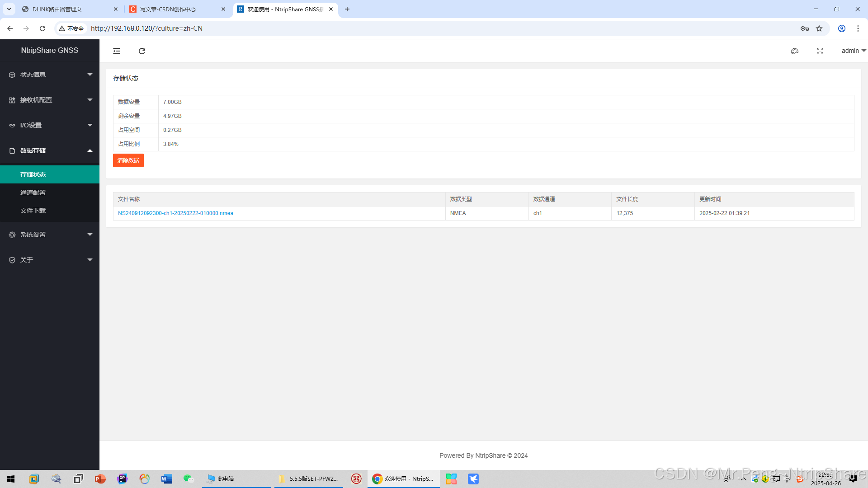The height and width of the screenshot is (488, 868).
Task: Open Chrome profile icon
Action: point(842,28)
